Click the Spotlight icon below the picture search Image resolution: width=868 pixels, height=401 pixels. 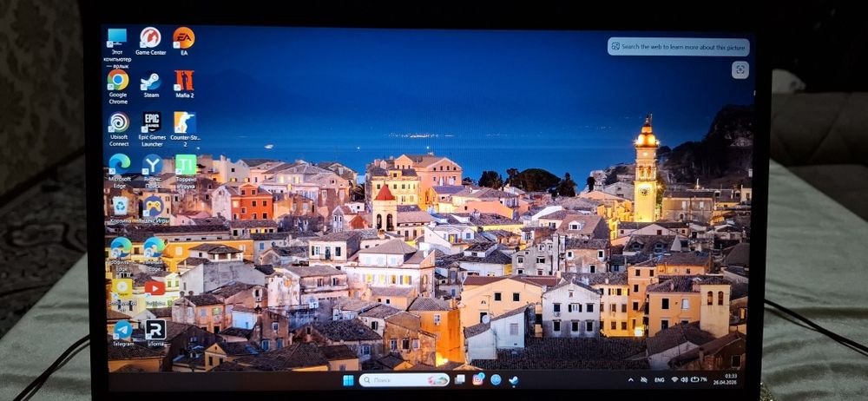coord(740,69)
